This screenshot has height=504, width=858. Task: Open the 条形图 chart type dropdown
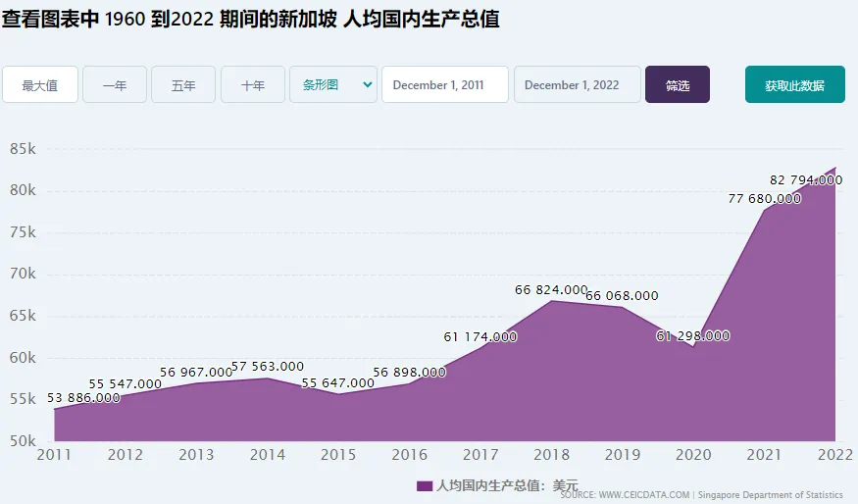point(333,85)
